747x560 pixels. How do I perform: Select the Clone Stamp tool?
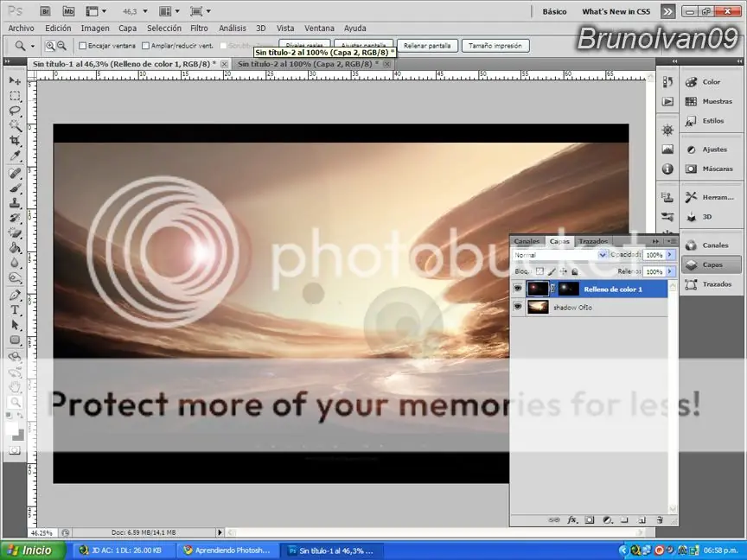(15, 203)
